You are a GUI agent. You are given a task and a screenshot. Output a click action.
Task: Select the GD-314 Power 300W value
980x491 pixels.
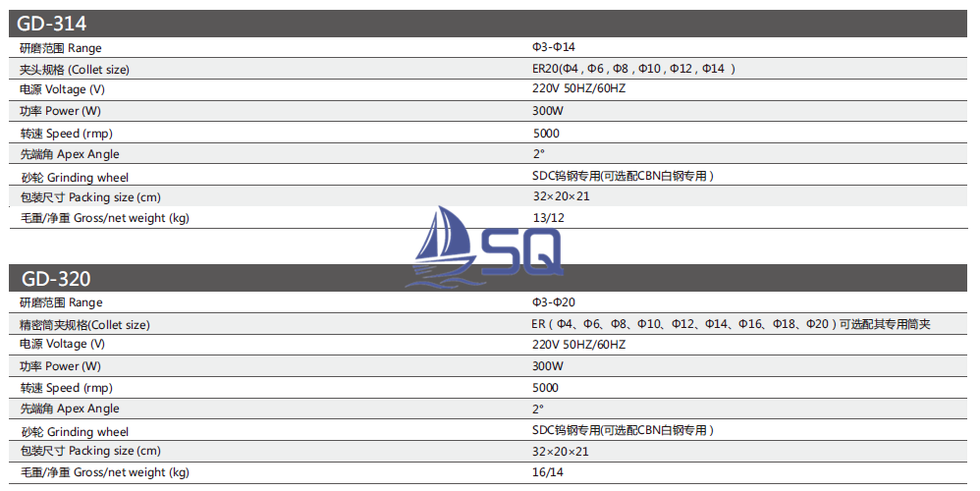(x=548, y=111)
